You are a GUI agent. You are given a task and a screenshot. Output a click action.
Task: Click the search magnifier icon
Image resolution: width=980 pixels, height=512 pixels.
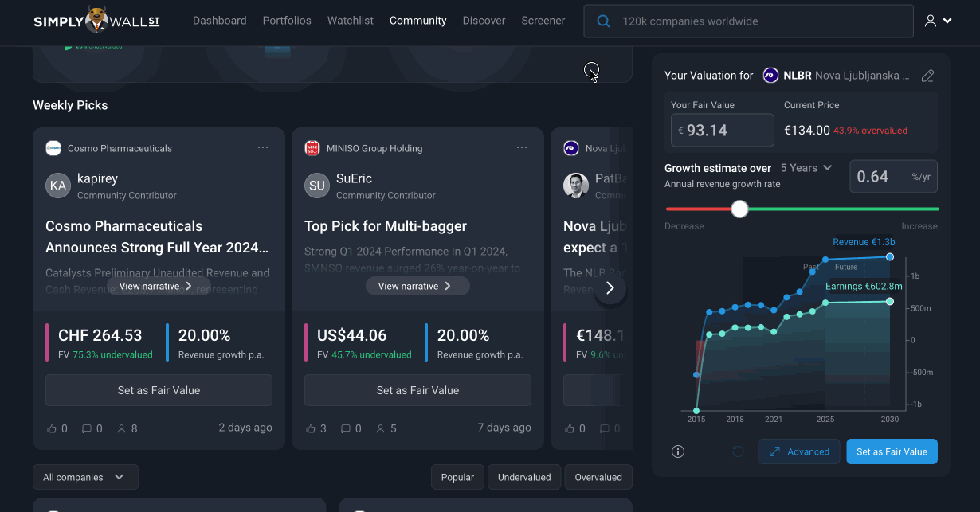[x=604, y=21]
